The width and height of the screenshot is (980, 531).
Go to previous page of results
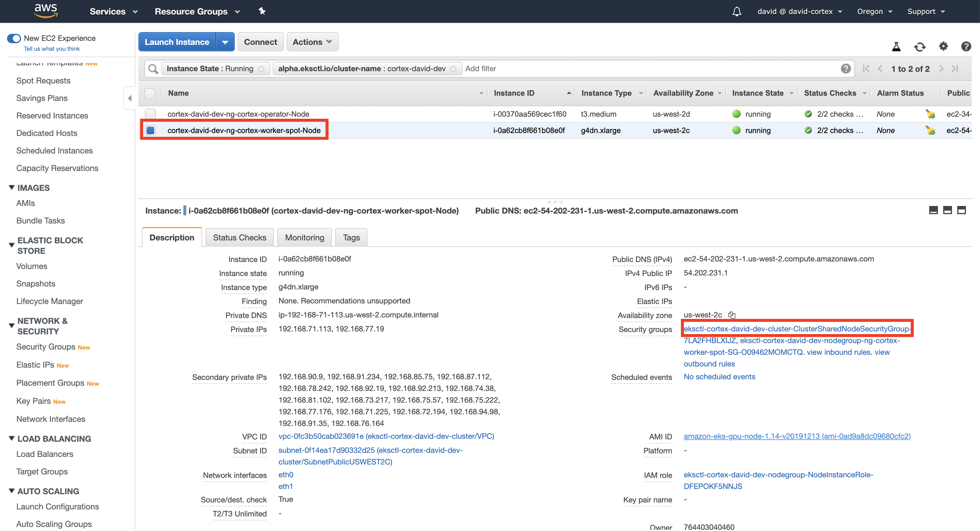(880, 69)
